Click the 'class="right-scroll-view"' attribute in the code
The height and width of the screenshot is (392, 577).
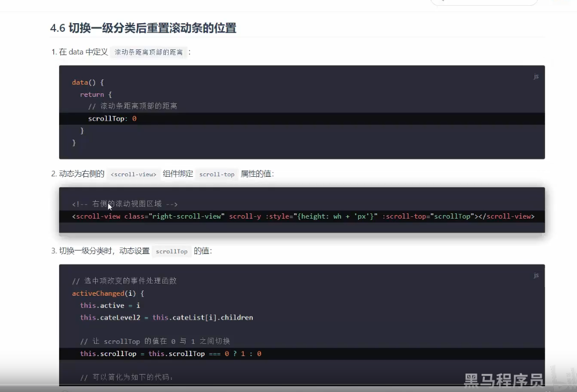175,216
